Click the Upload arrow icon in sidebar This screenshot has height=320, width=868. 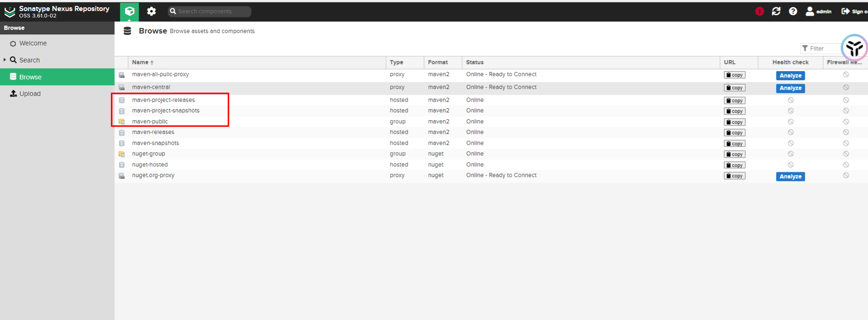(13, 93)
